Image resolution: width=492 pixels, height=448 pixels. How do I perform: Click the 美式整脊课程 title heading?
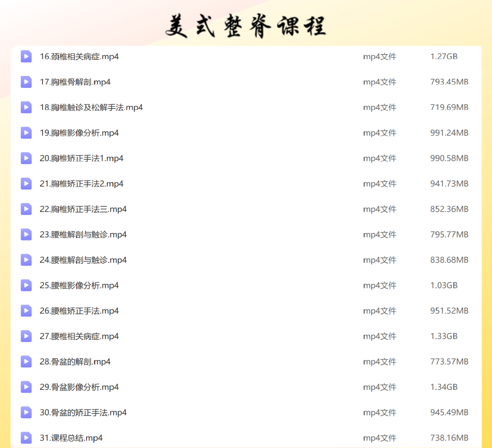pyautogui.click(x=246, y=26)
